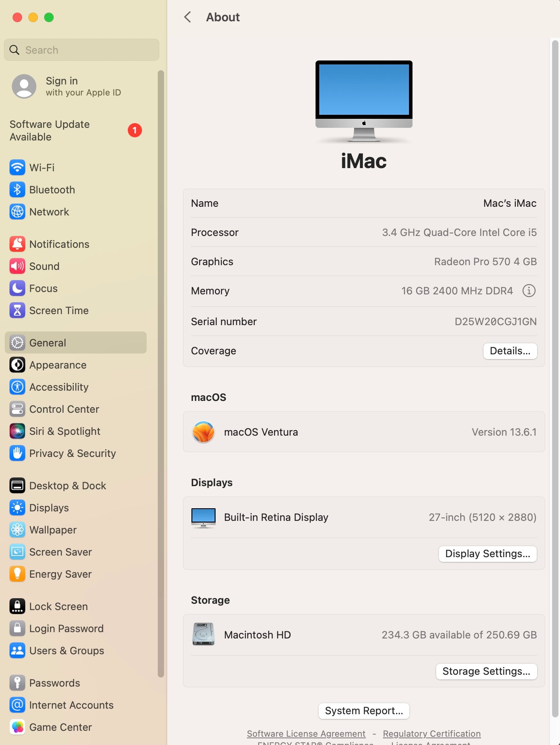Click the Wi-Fi icon in sidebar

click(x=17, y=168)
